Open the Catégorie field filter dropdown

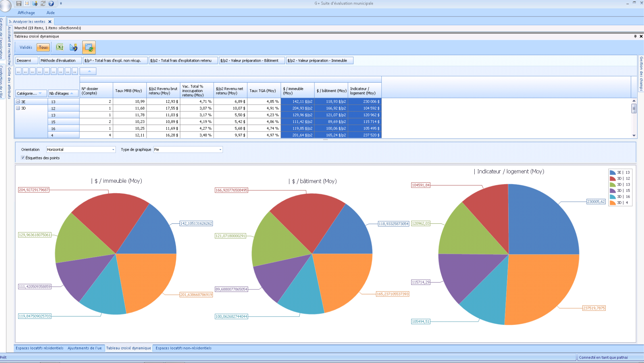(x=40, y=93)
